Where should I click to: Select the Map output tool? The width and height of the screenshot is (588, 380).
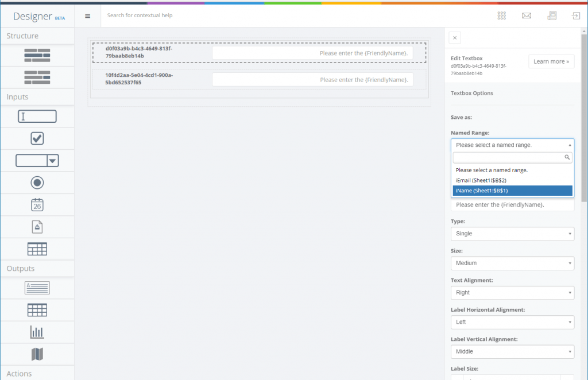[37, 354]
